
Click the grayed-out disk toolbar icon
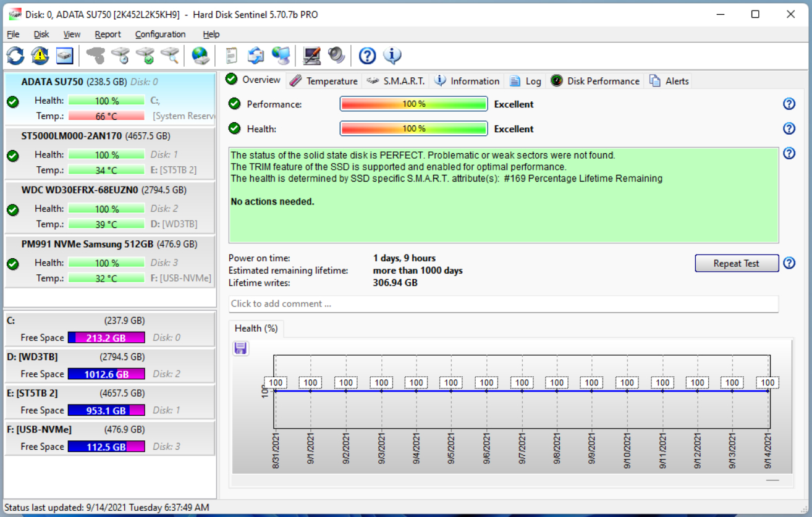coord(96,56)
